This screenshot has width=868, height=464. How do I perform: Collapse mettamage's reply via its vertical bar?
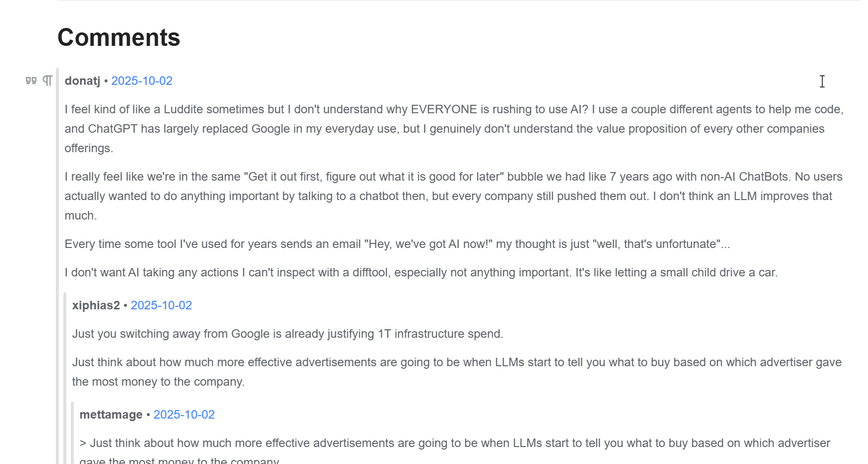(72, 434)
